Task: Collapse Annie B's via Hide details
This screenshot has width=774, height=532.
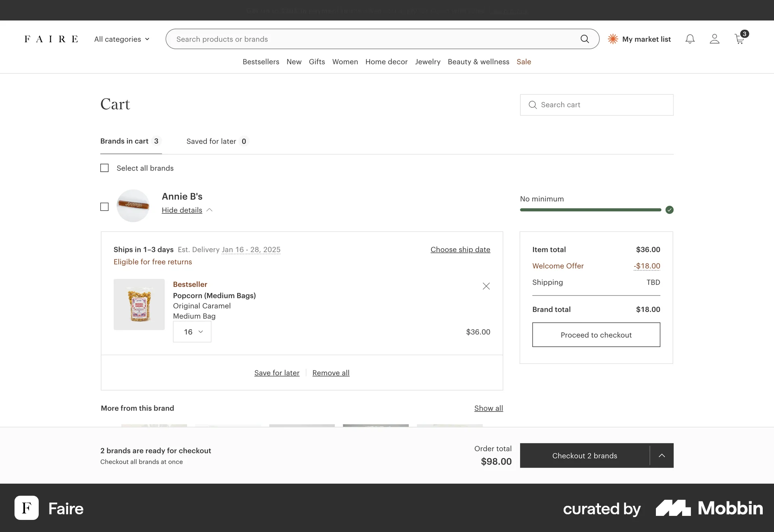Action: point(182,210)
